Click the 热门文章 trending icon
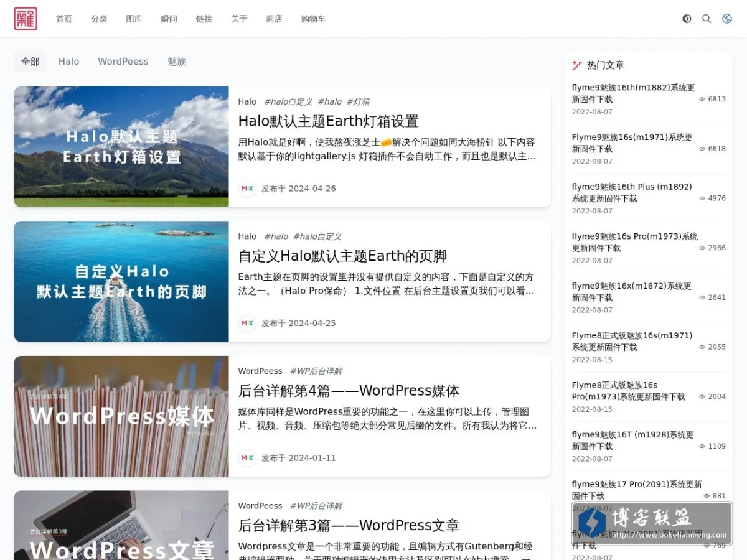 [x=577, y=65]
